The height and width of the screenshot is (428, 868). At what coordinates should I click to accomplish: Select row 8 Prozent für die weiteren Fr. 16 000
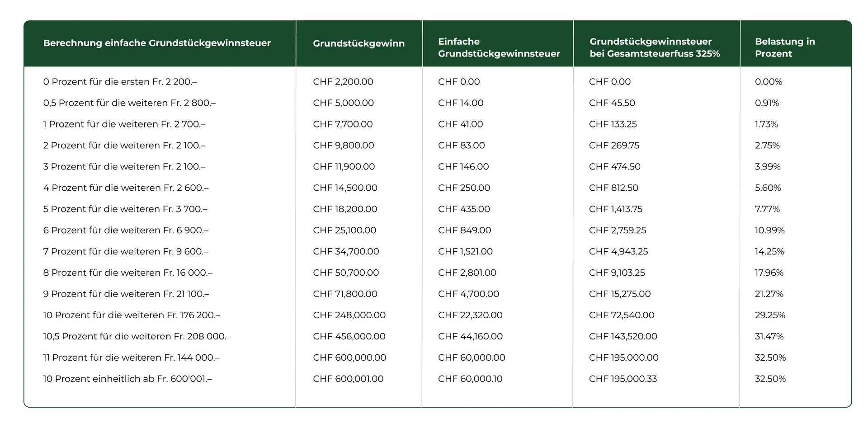(438, 273)
